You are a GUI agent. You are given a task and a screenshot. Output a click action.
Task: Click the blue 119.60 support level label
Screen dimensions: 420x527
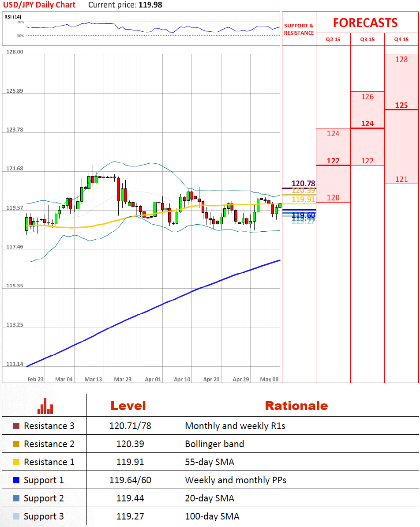pos(304,215)
